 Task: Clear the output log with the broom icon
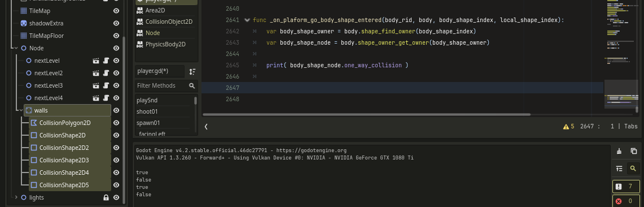point(619,151)
